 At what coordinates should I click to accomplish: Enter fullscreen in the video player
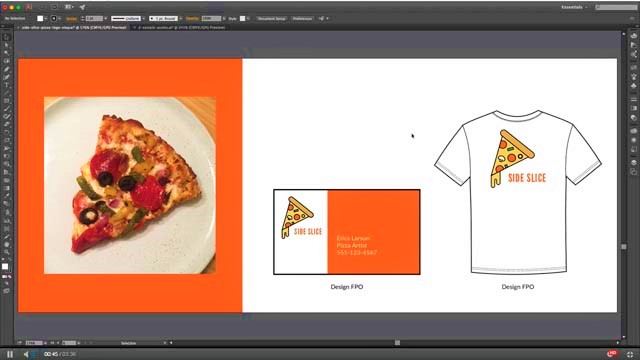coord(630,354)
